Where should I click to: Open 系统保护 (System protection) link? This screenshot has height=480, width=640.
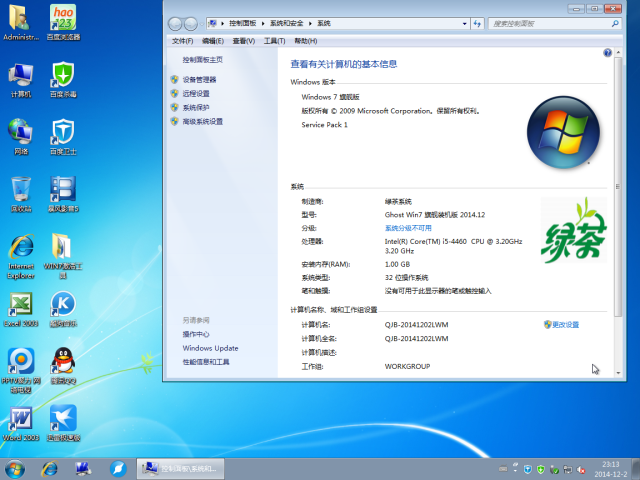(x=196, y=107)
